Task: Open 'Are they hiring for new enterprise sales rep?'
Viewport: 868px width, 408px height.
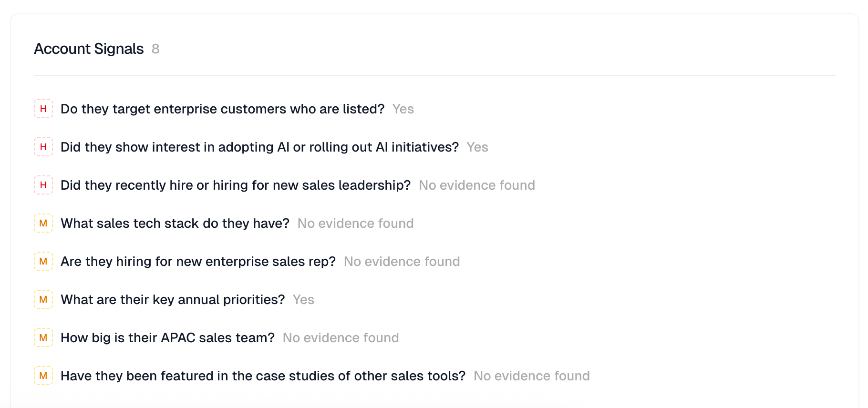Action: (198, 262)
